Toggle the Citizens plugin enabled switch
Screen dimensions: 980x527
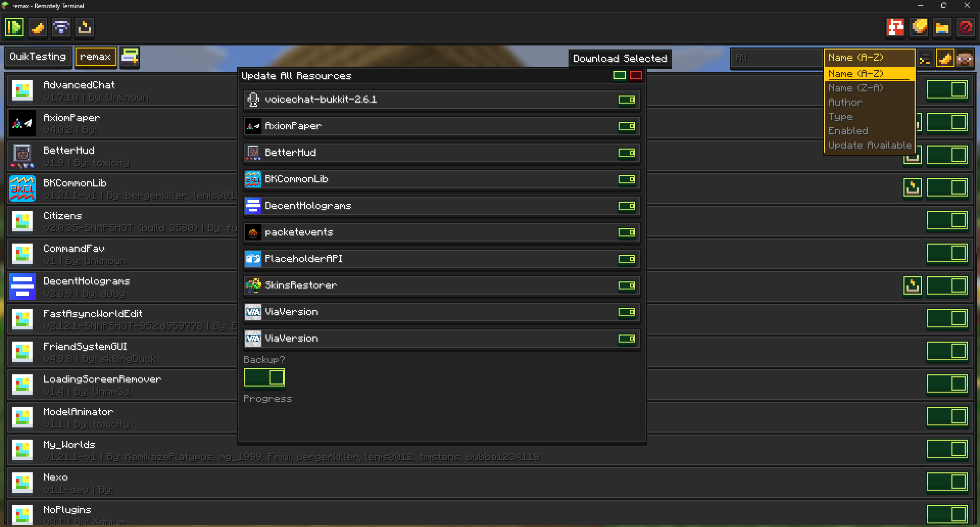click(947, 220)
